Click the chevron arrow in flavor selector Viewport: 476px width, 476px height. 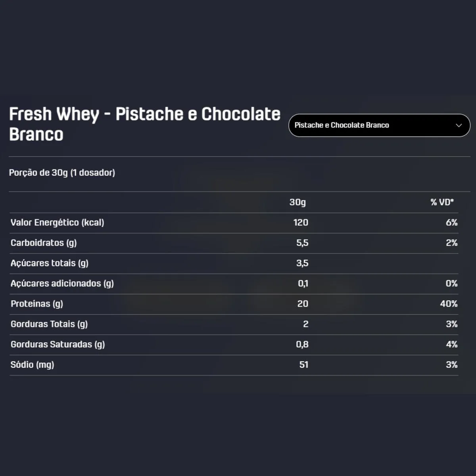point(459,125)
